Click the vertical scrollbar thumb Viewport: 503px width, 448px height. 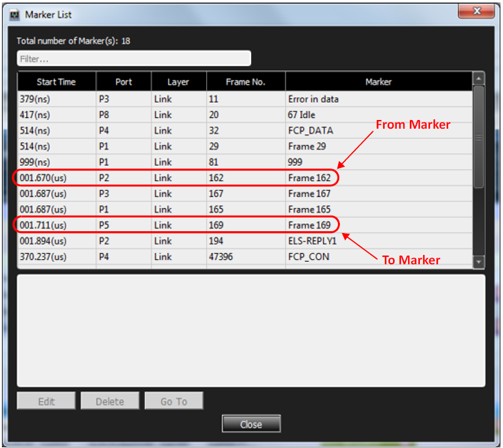[478, 137]
